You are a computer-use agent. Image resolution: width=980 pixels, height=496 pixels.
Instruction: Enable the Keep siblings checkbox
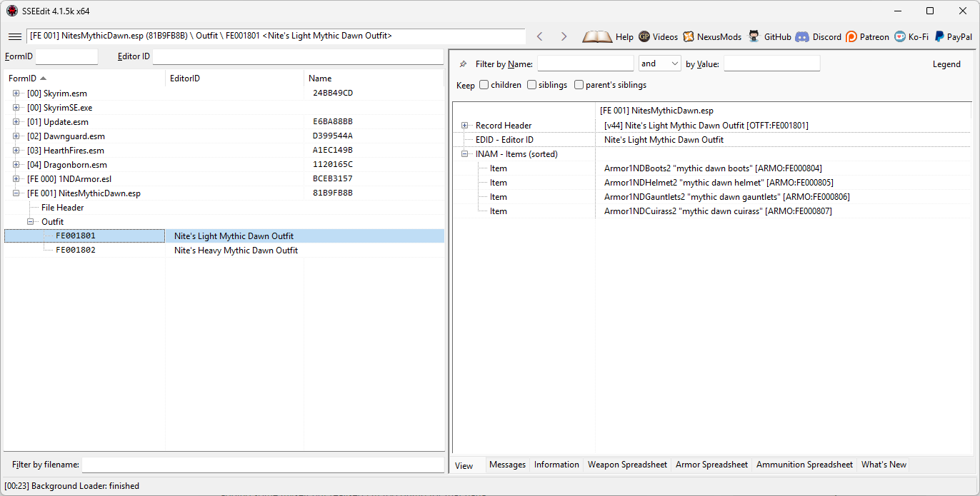(532, 85)
